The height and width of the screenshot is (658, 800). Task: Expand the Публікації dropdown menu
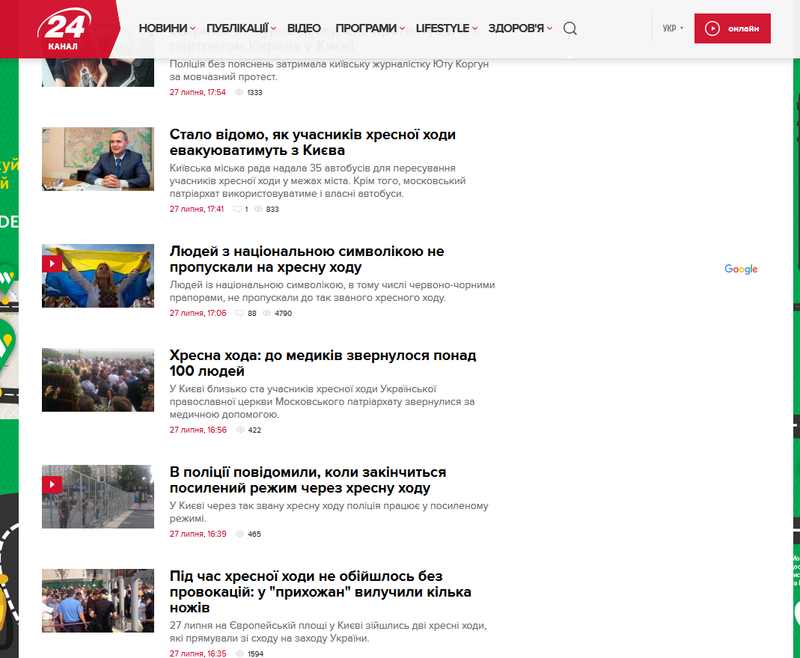pos(241,29)
